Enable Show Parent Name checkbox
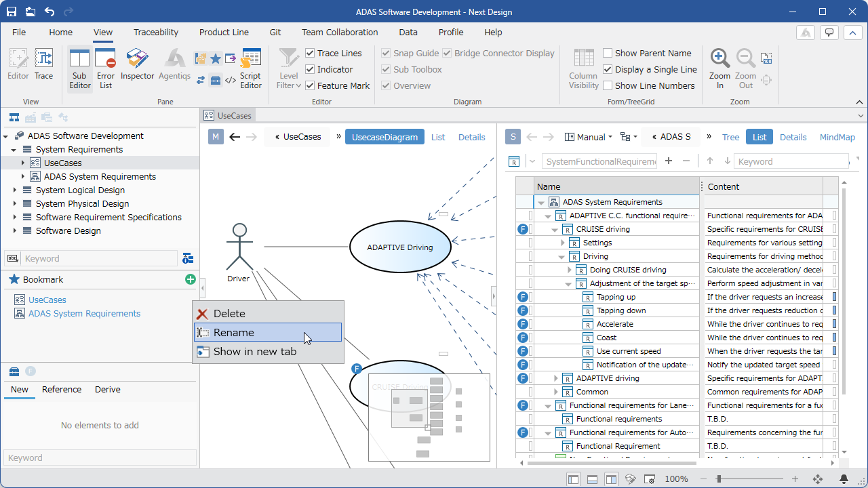 (x=608, y=53)
